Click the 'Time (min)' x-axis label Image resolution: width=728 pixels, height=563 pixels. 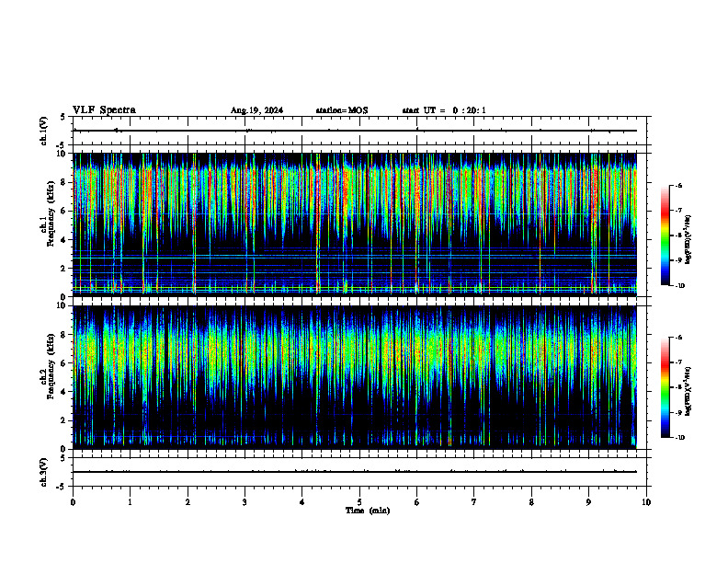coord(368,511)
